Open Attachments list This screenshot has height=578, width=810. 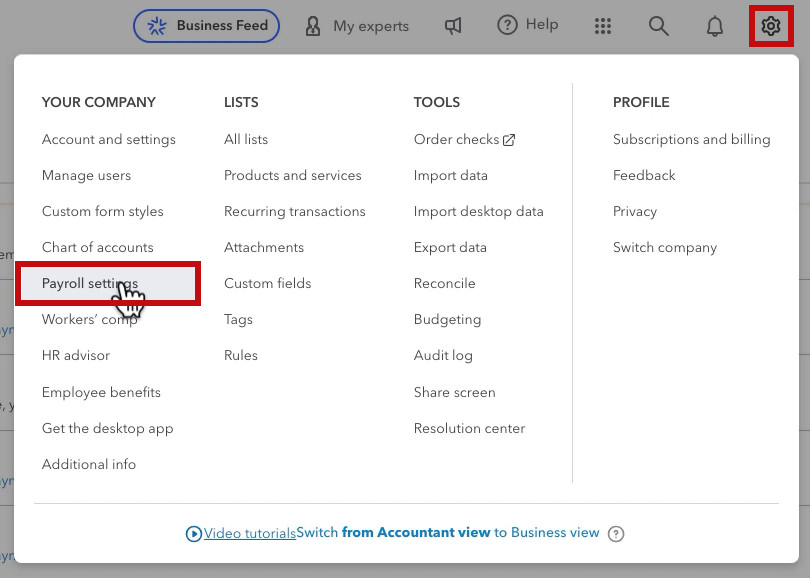coord(263,247)
